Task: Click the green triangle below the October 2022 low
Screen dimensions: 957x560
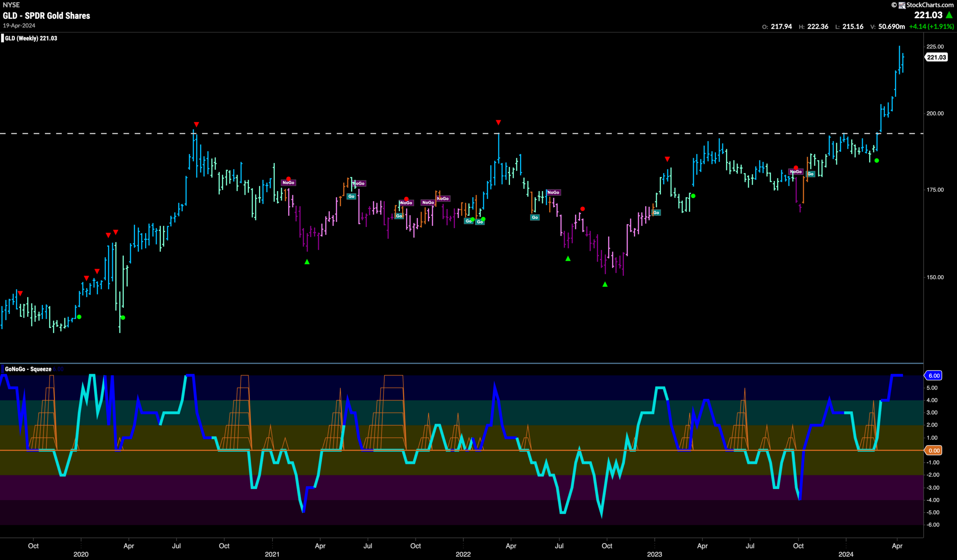Action: [x=605, y=284]
